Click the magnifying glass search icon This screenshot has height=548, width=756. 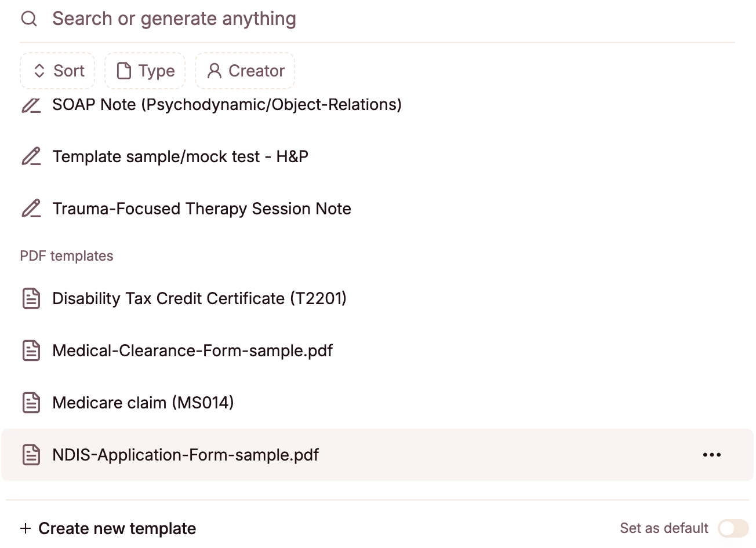[x=28, y=18]
